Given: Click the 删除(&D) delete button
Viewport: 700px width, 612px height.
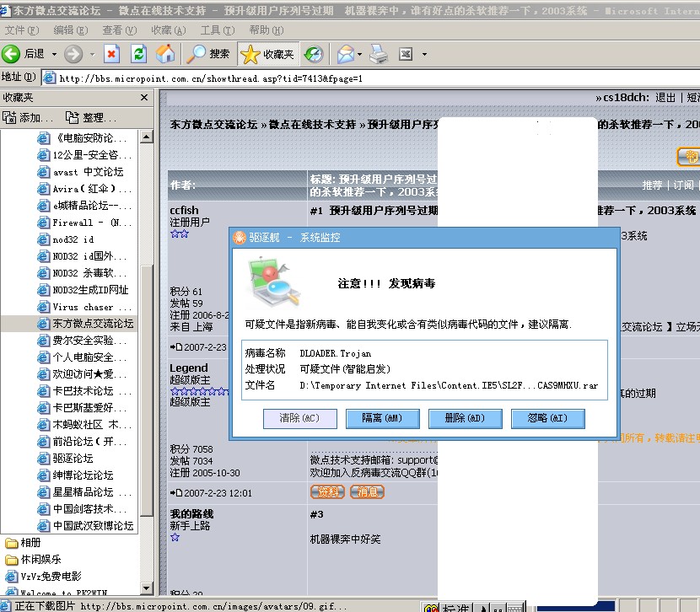Looking at the screenshot, I should [x=466, y=418].
